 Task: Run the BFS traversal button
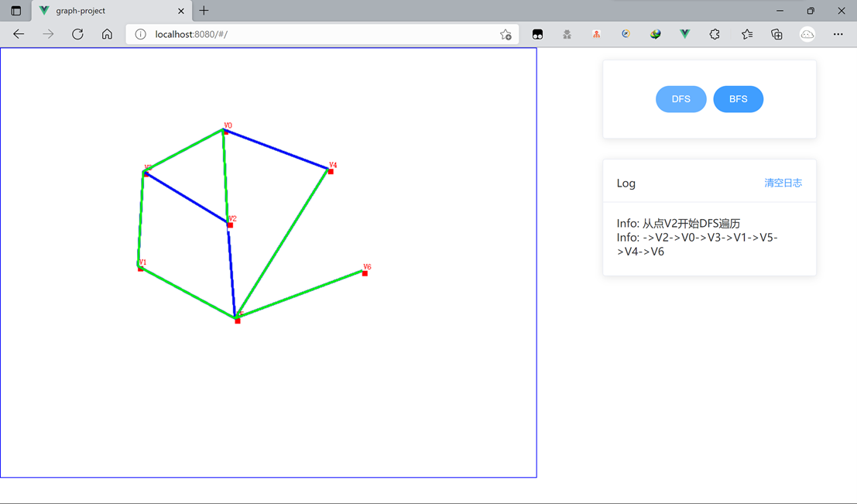(739, 99)
